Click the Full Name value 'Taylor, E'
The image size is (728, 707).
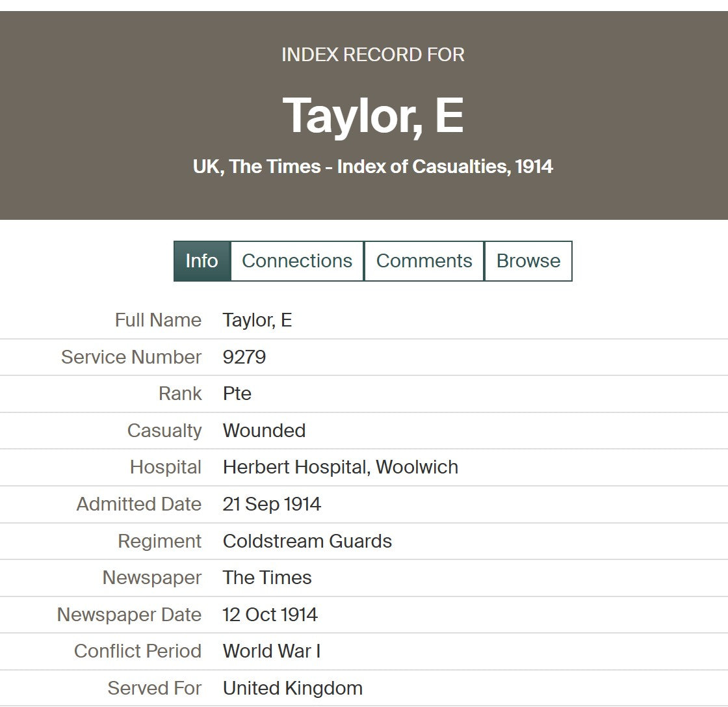click(257, 320)
